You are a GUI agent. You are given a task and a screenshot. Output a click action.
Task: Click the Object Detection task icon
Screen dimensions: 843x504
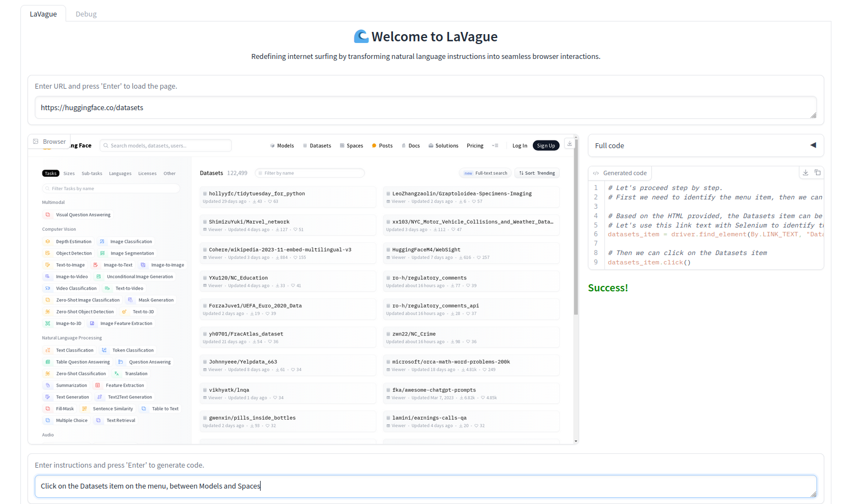click(48, 253)
